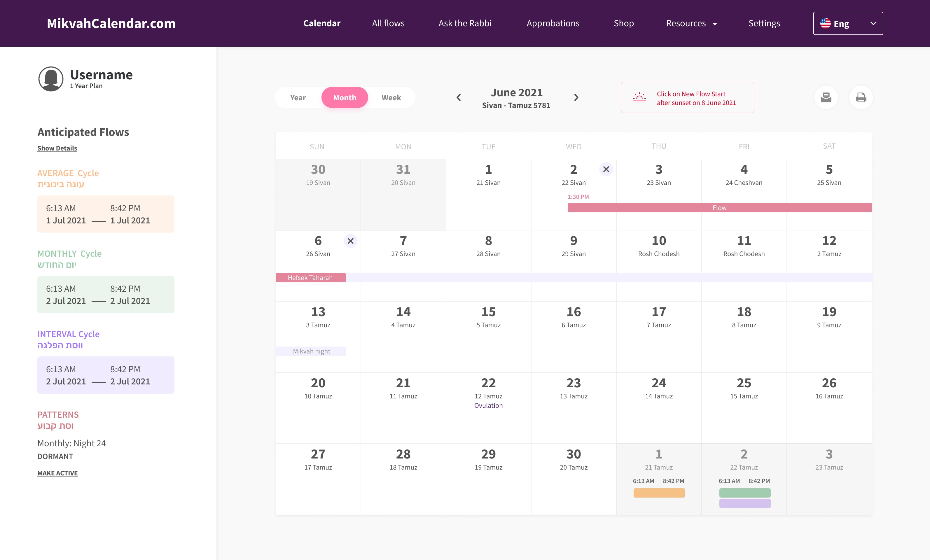Open the Eng language dropdown
Screen dimensions: 930x560
[x=848, y=23]
